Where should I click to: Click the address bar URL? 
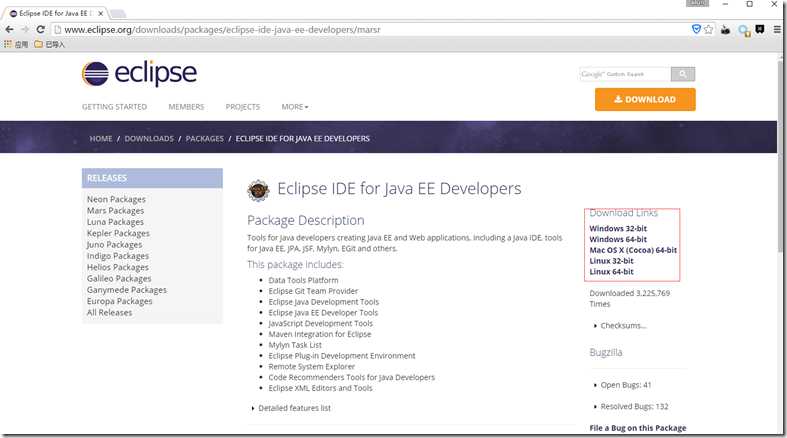click(x=222, y=30)
